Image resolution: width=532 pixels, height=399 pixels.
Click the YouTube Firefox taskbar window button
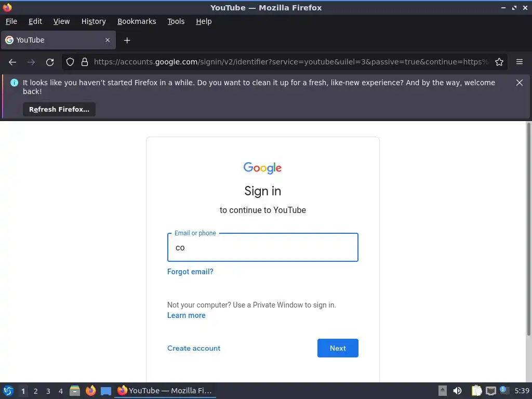166,391
